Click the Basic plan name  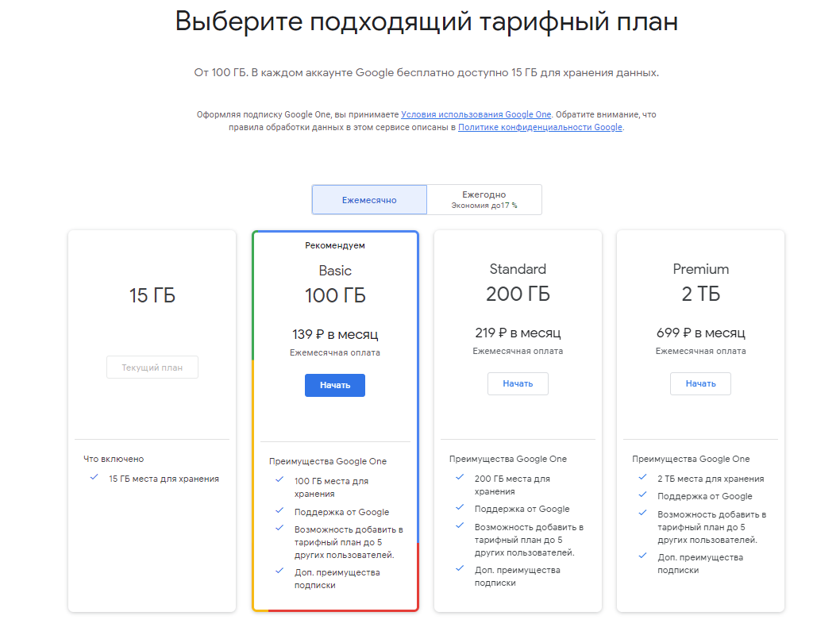[335, 271]
